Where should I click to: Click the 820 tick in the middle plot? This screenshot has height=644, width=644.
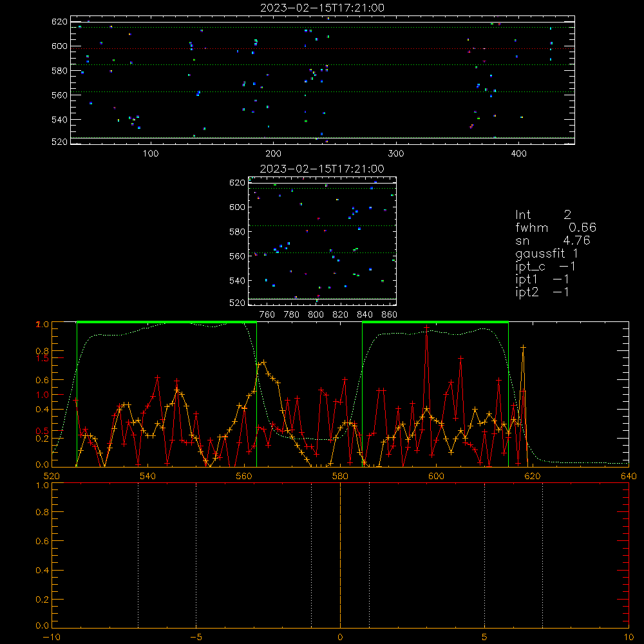[x=341, y=315]
